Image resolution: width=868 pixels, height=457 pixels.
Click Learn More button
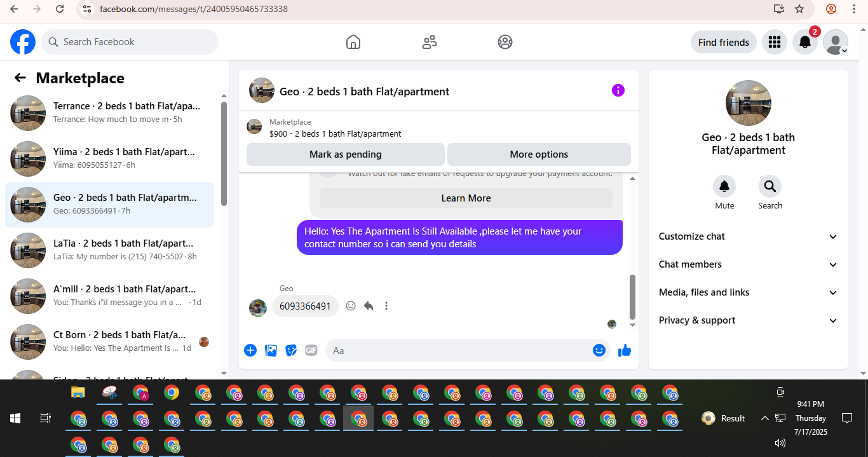pos(466,198)
